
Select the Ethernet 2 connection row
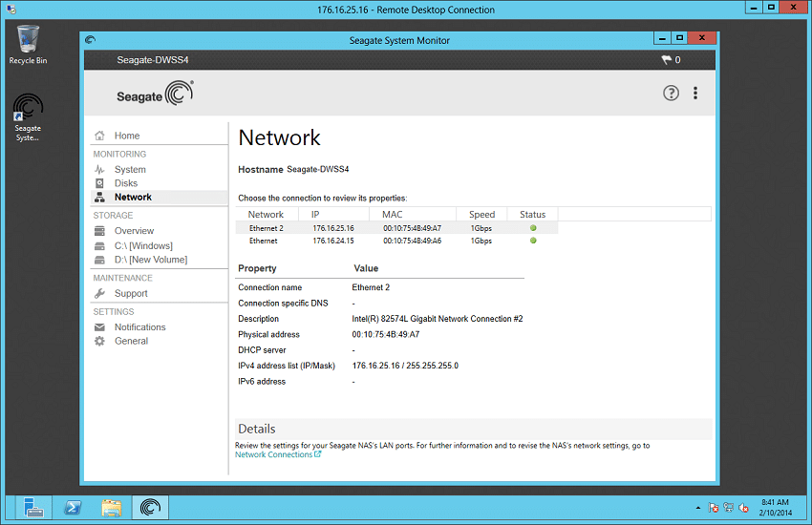[396, 228]
